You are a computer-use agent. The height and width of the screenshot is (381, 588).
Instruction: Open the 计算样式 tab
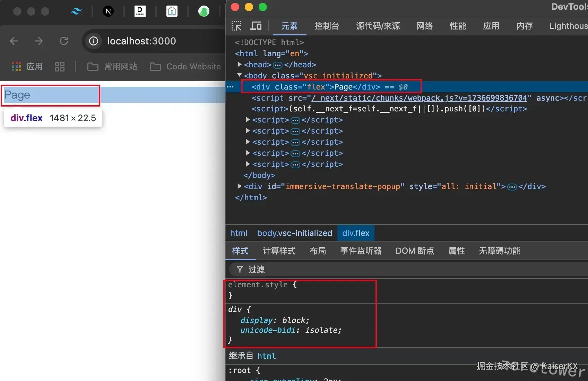point(279,251)
